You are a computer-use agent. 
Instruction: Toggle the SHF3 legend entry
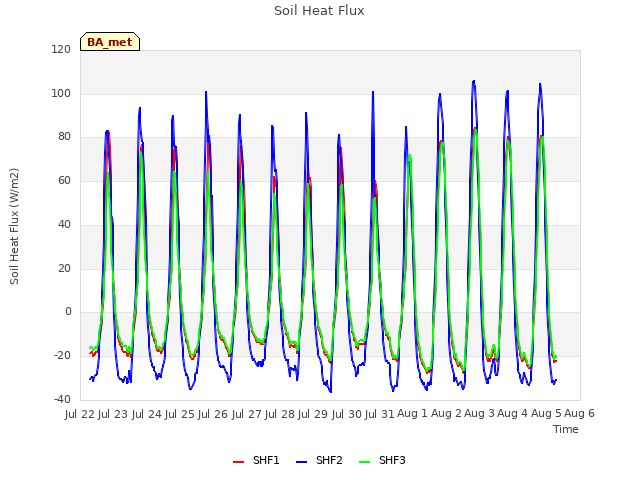[382, 460]
